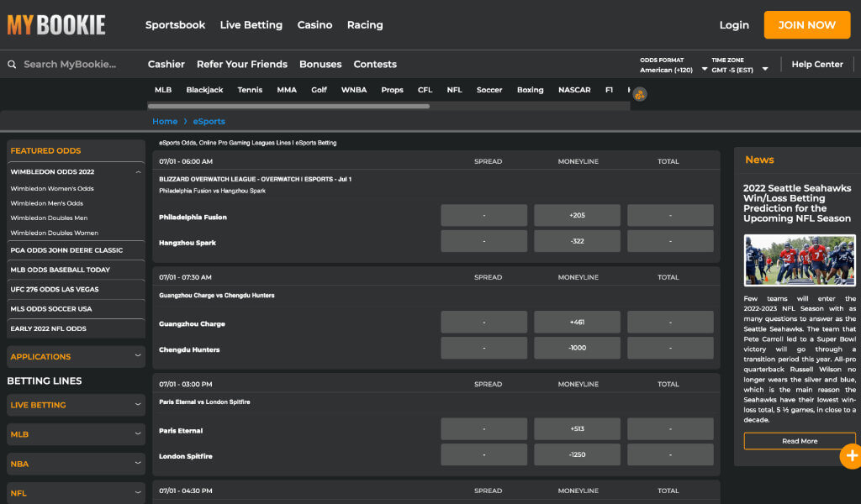Expand the NBA betting lines
This screenshot has height=504, width=861.
click(76, 464)
